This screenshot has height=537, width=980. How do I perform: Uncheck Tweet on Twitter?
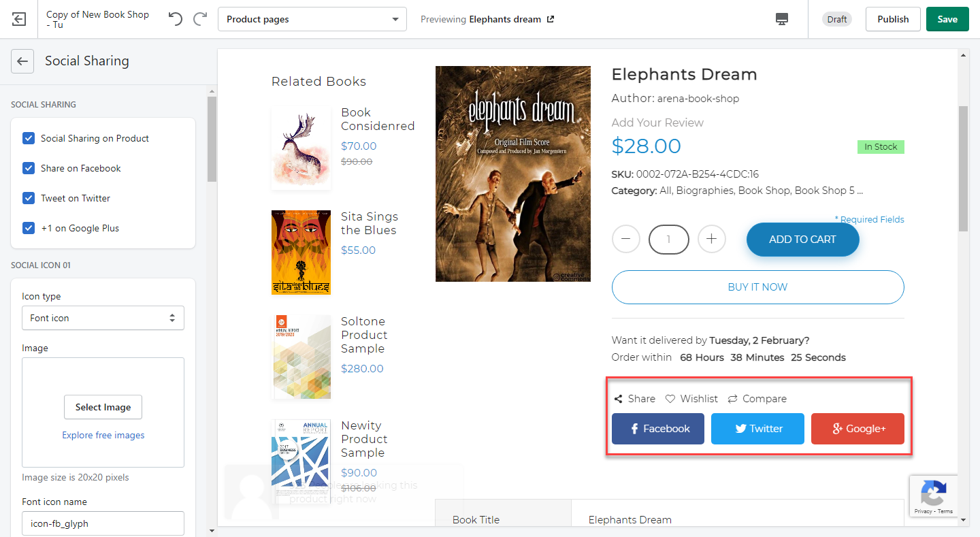(x=29, y=198)
